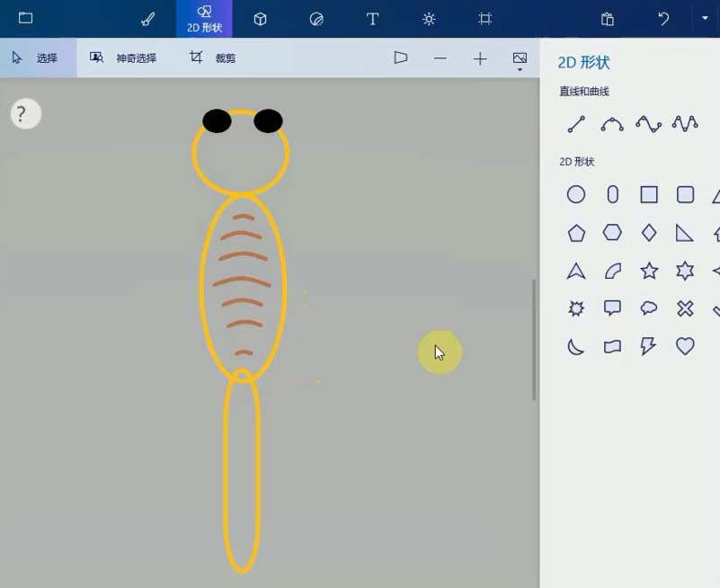Open the Effects sun tab
720x588 pixels.
click(429, 19)
